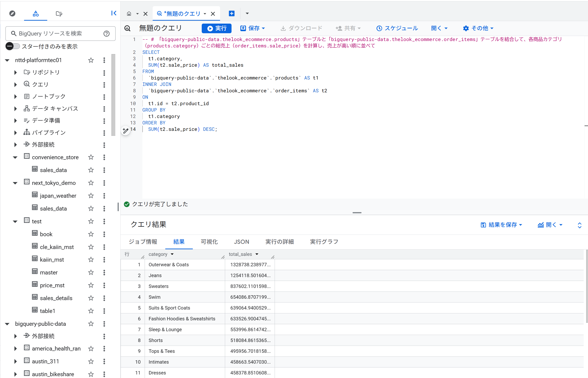The width and height of the screenshot is (588, 378).
Task: Open the 可視化 tab
Action: tap(209, 242)
